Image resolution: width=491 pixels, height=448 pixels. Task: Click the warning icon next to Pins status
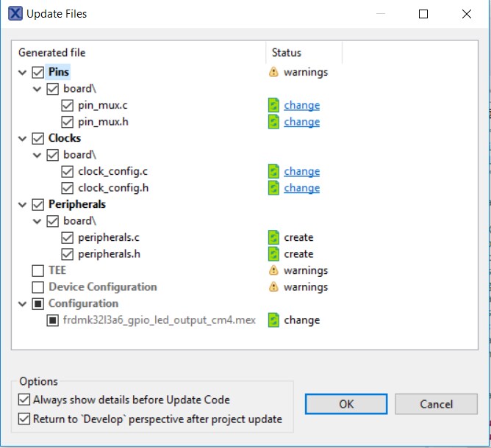pos(273,72)
